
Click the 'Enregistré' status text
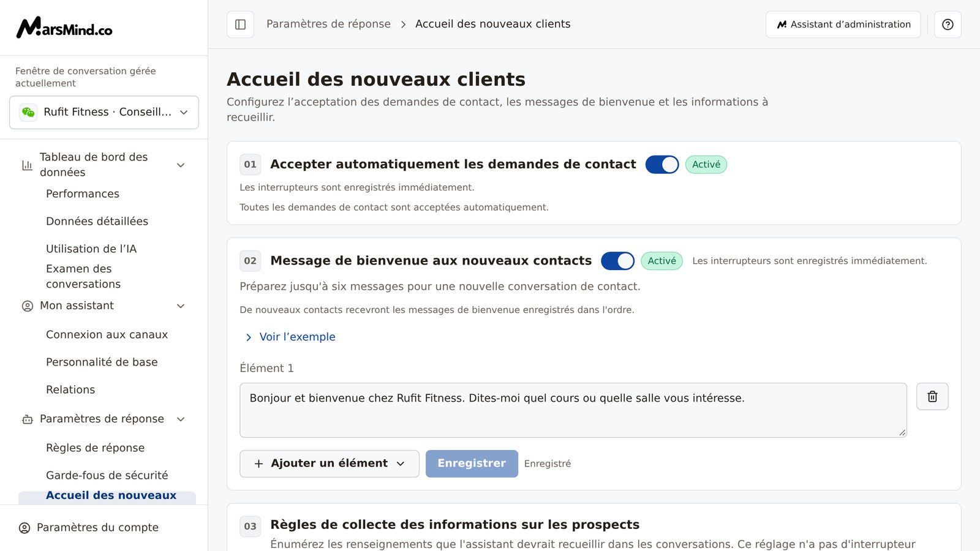[547, 464]
